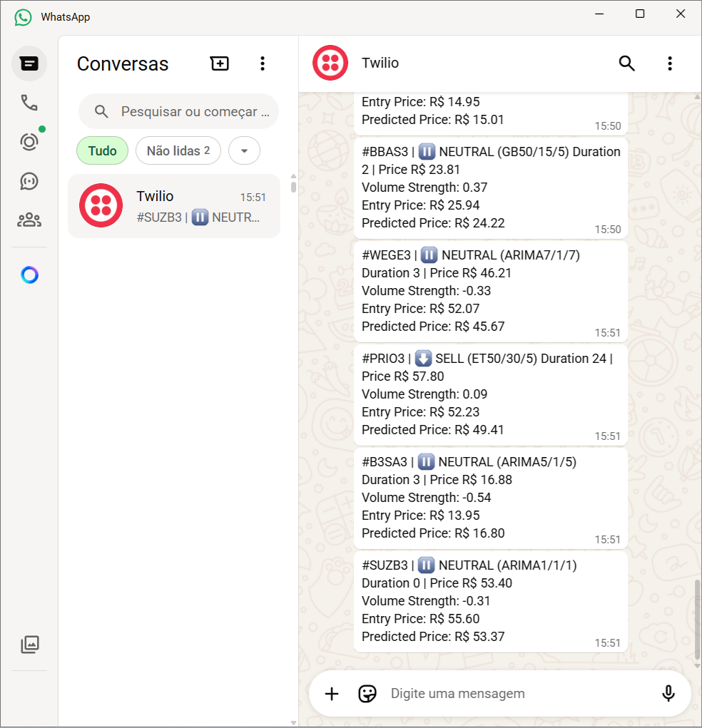Record a voice message with microphone
702x728 pixels.
tap(668, 694)
